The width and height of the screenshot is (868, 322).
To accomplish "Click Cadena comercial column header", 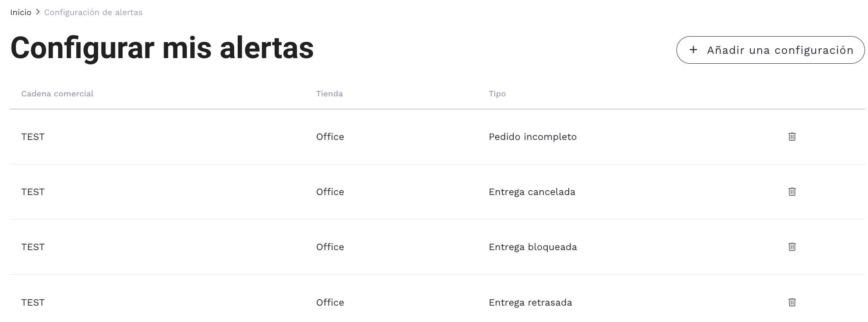I will 57,94.
